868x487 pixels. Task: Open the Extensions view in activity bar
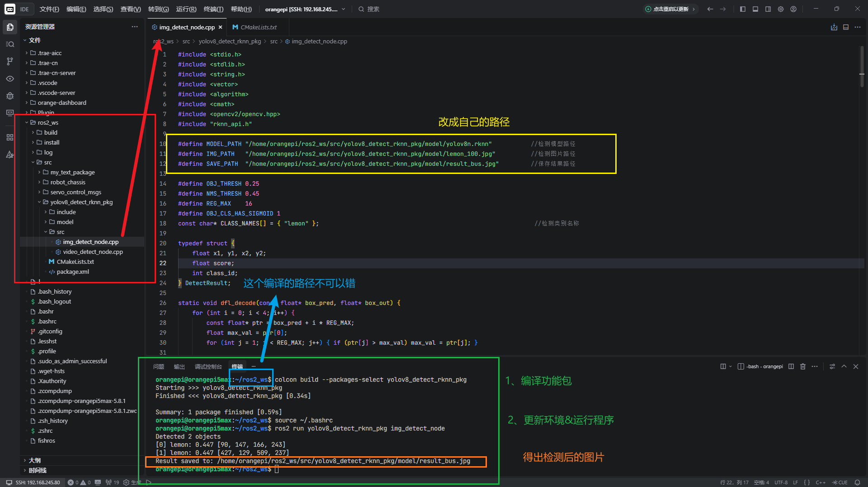10,137
